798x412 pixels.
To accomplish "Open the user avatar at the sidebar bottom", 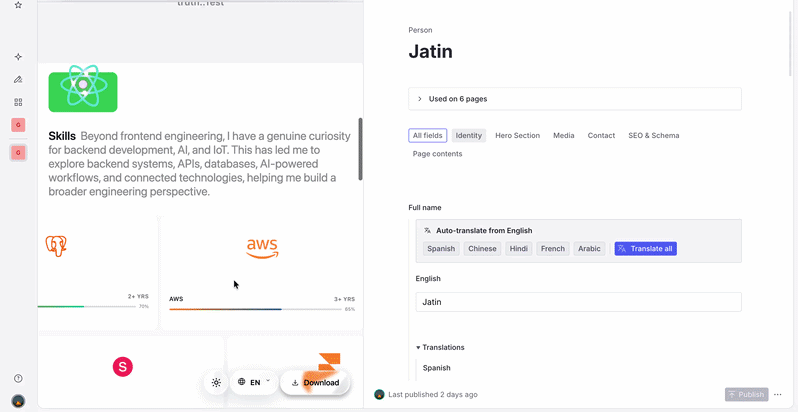I will pos(18,401).
